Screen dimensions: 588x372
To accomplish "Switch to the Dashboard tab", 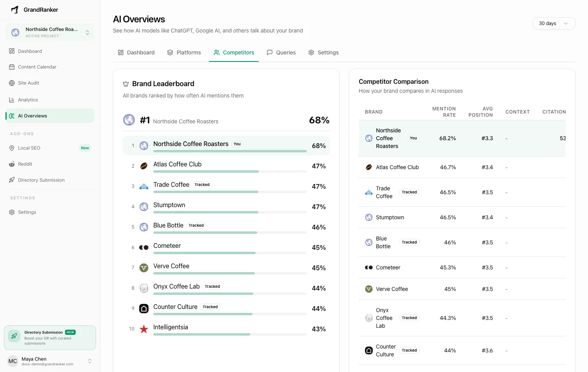I will pyautogui.click(x=136, y=52).
